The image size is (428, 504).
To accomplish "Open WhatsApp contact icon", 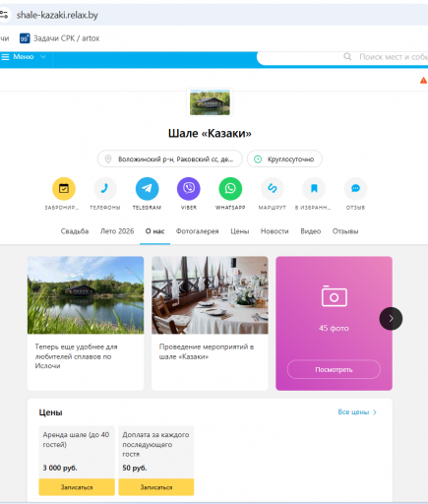I will [x=230, y=188].
